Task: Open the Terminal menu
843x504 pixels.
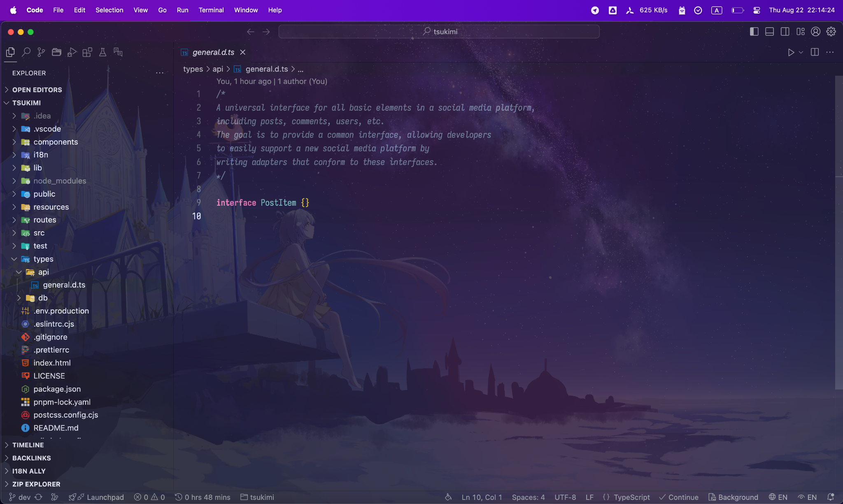Action: click(x=211, y=10)
